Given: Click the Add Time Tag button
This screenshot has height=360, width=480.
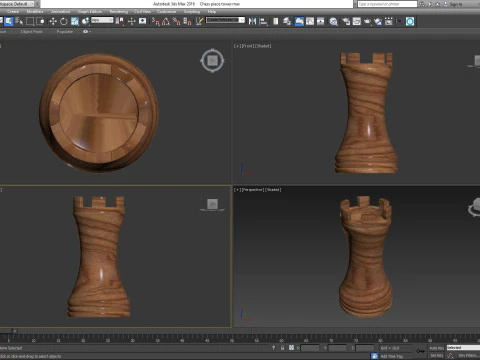Looking at the screenshot, I should coord(392,356).
